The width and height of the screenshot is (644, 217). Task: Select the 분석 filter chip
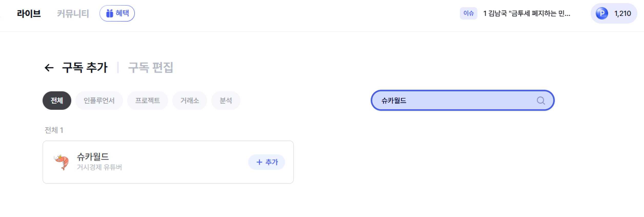point(226,101)
